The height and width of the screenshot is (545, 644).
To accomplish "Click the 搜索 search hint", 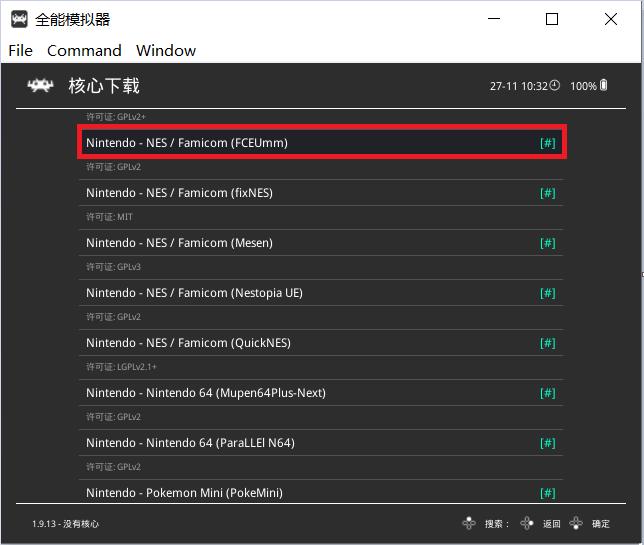I will pos(497,524).
